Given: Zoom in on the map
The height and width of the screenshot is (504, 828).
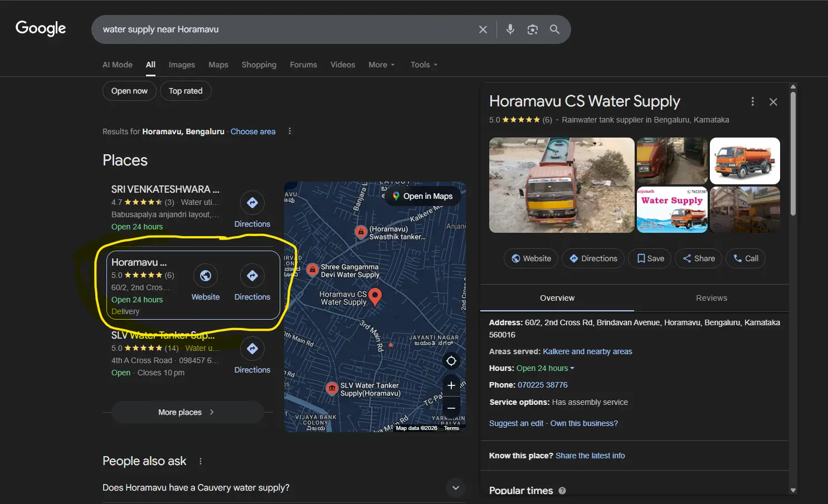Looking at the screenshot, I should (451, 385).
